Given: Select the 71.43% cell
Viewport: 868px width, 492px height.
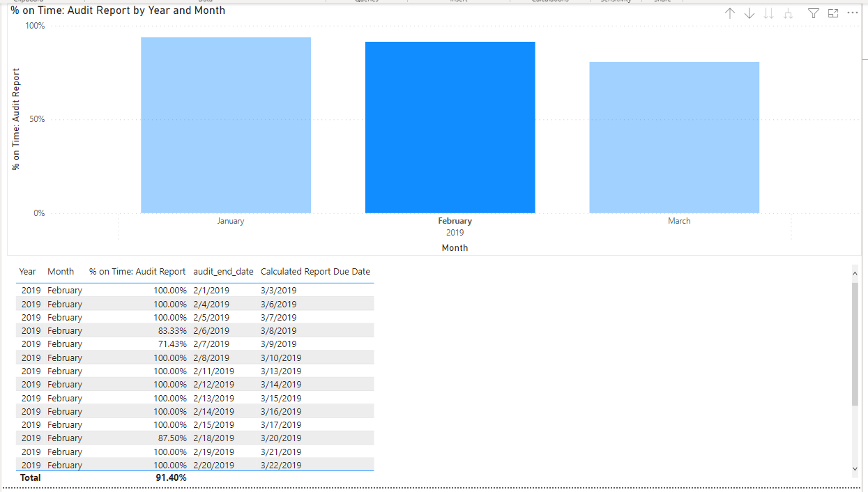Looking at the screenshot, I should (172, 344).
